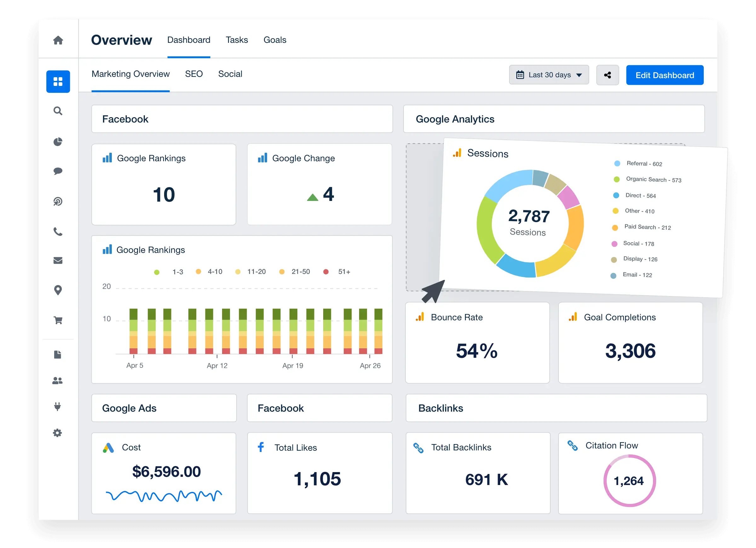Click the shopping cart sidebar icon
This screenshot has width=756, height=548.
[x=58, y=320]
